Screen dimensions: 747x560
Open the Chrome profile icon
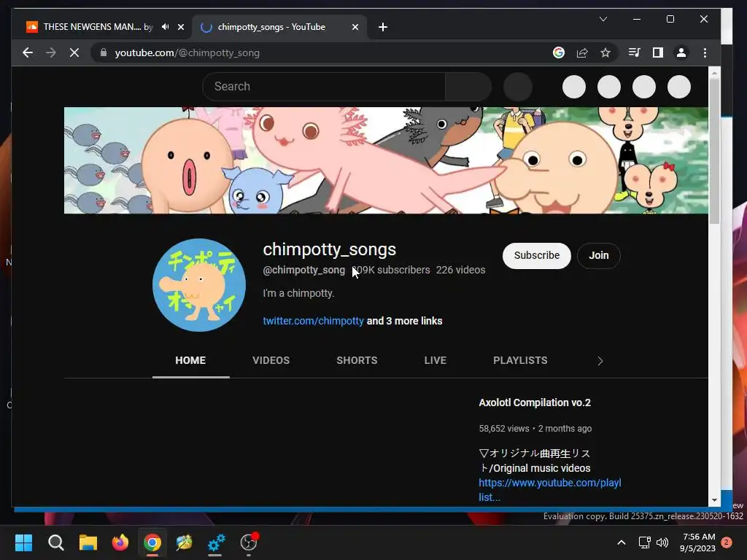pos(681,52)
